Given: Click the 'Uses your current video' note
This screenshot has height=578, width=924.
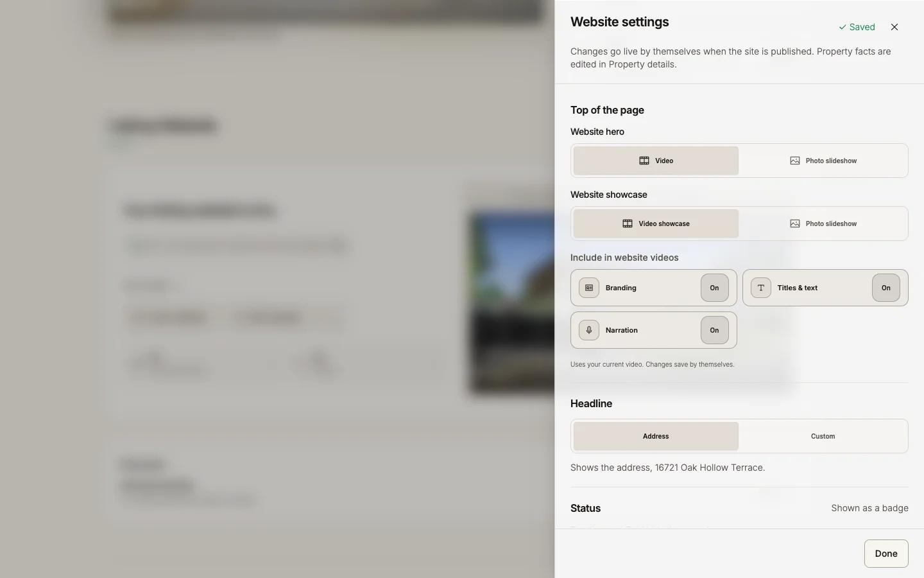Looking at the screenshot, I should 652,364.
